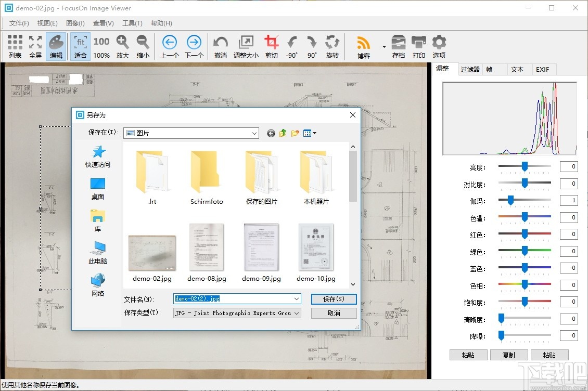
Task: Set zoom to 100% actual size
Action: pyautogui.click(x=101, y=46)
